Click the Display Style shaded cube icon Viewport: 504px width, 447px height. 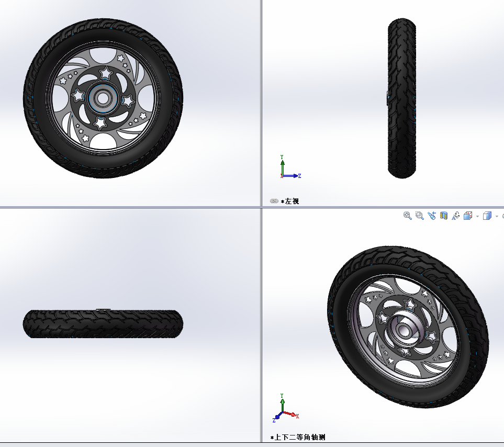click(487, 216)
